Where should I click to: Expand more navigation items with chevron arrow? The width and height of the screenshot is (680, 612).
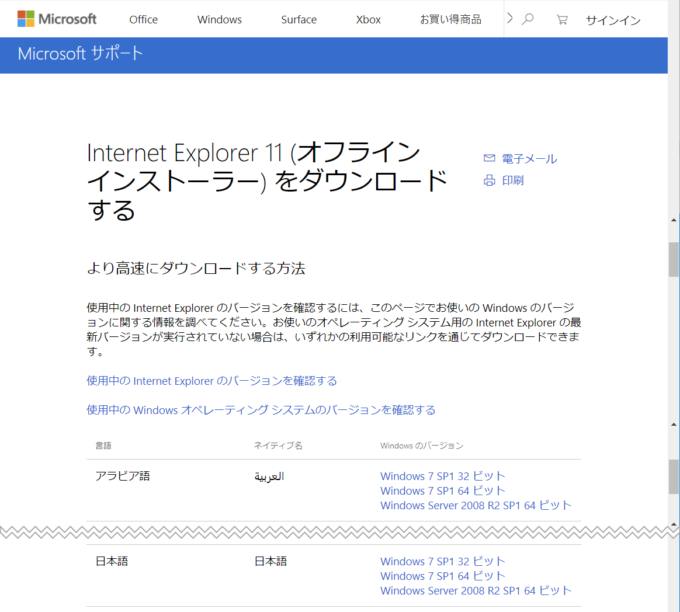point(510,19)
